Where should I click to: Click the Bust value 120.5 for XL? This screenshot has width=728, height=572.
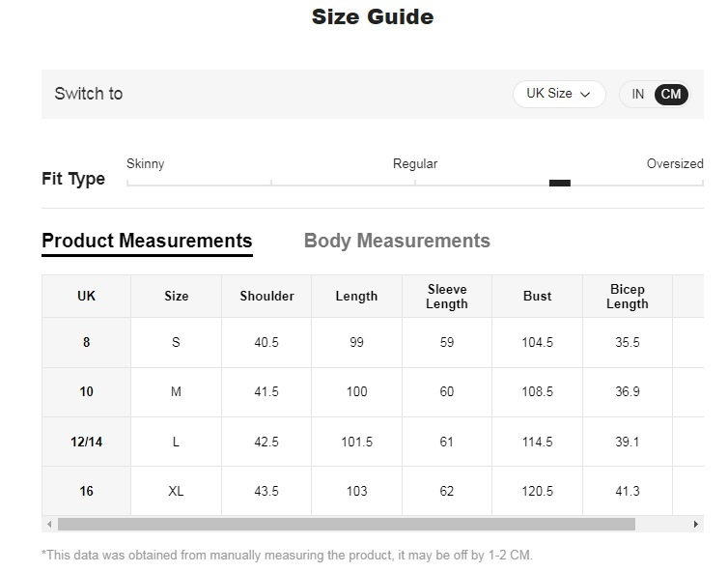point(537,491)
